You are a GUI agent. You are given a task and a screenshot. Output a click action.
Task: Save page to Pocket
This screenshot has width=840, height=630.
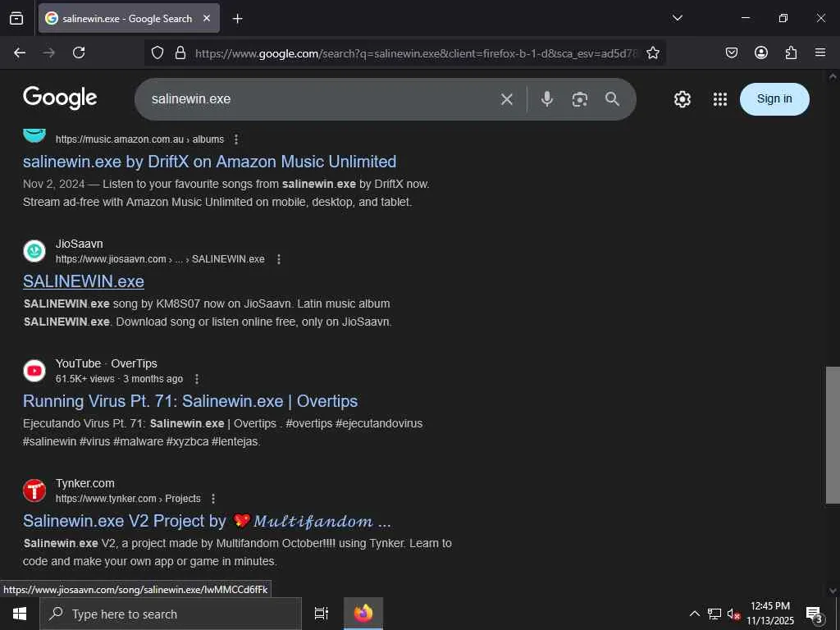click(731, 52)
